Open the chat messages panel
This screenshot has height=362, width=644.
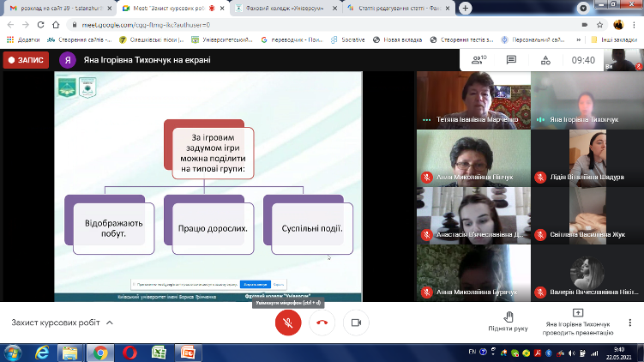pos(511,60)
